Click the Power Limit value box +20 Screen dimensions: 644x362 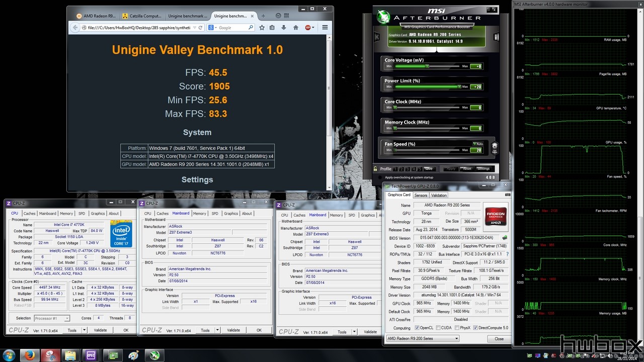click(476, 86)
